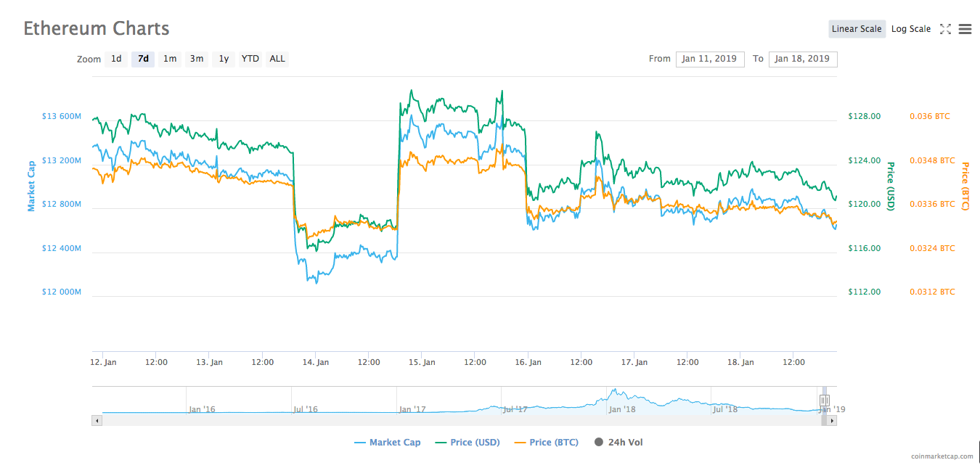This screenshot has height=468, width=980.
Task: Switch to the 7d zoom tab
Action: point(142,59)
